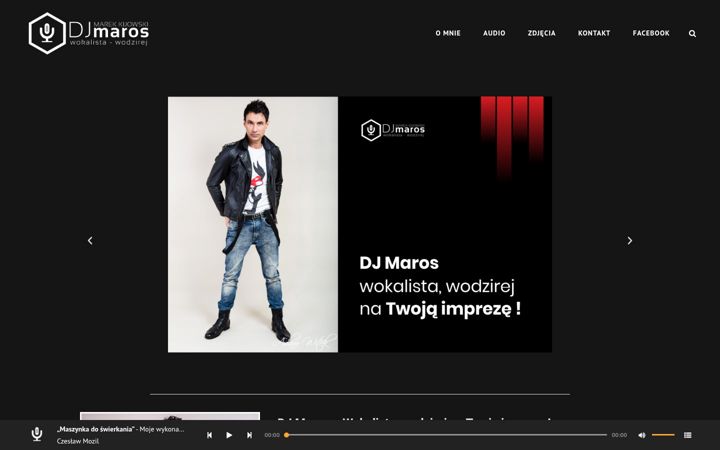Viewport: 720px width, 450px height.
Task: Click the mini DJ Maros logo in banner
Action: (x=393, y=130)
